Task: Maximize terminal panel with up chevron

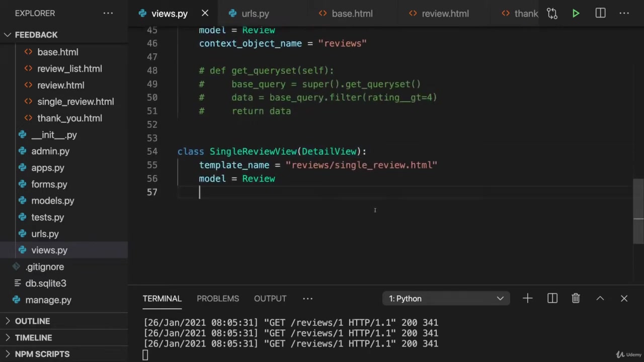Action: pos(600,299)
